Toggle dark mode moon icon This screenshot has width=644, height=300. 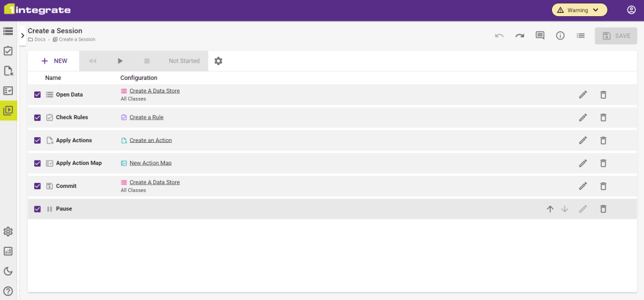point(8,271)
